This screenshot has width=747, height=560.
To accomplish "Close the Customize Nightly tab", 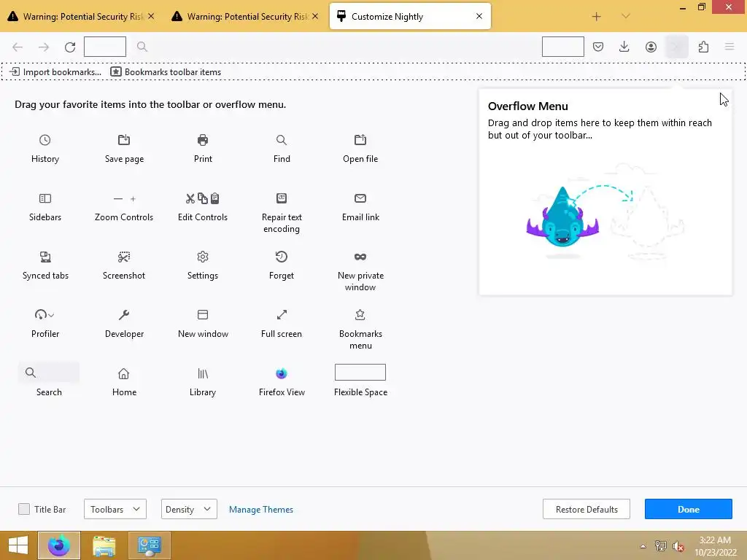I will [x=479, y=16].
